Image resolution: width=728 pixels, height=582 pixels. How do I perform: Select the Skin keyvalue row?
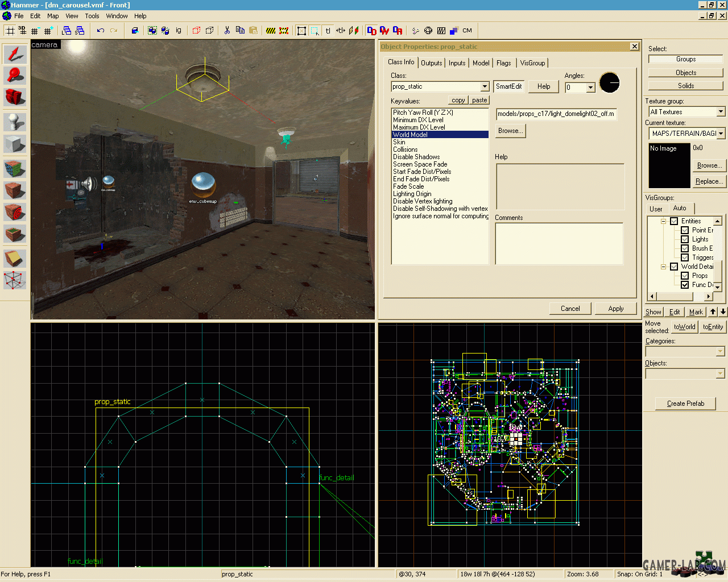click(440, 142)
